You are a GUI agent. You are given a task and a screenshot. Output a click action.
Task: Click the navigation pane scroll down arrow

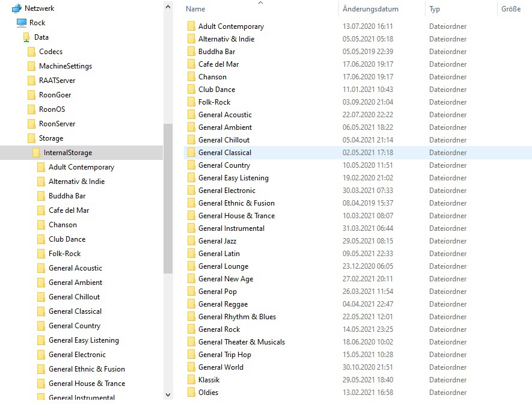[168, 394]
